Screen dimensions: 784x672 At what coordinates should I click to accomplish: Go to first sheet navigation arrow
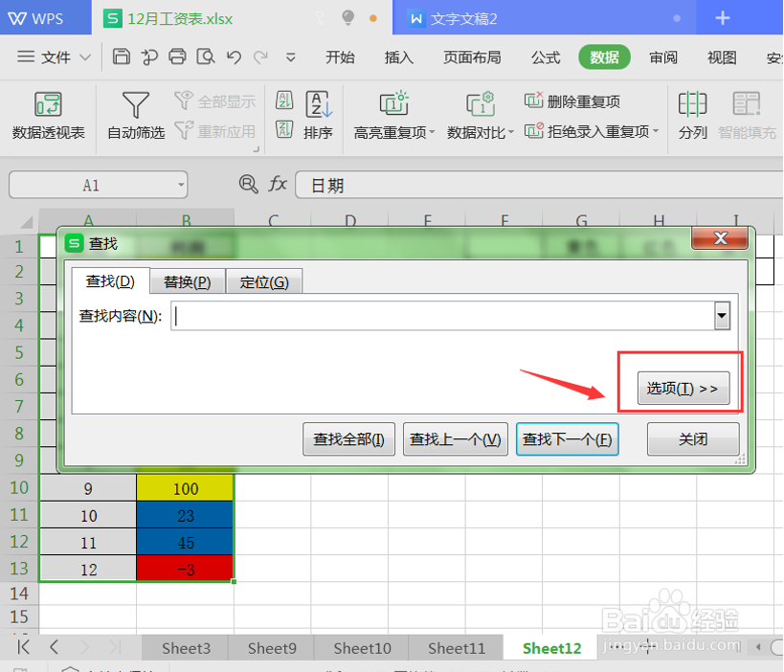click(x=23, y=647)
